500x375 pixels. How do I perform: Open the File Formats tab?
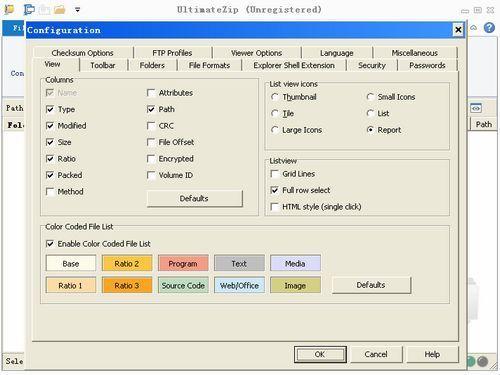(x=209, y=65)
